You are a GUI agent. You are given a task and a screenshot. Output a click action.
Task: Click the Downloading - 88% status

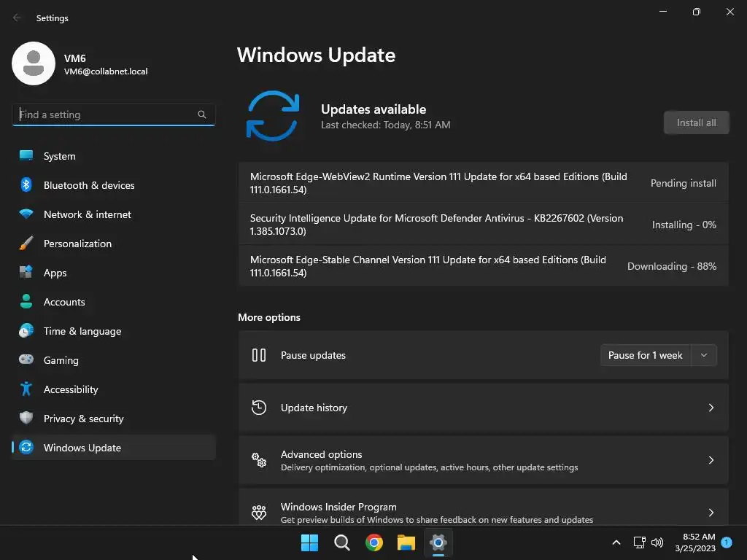click(672, 266)
